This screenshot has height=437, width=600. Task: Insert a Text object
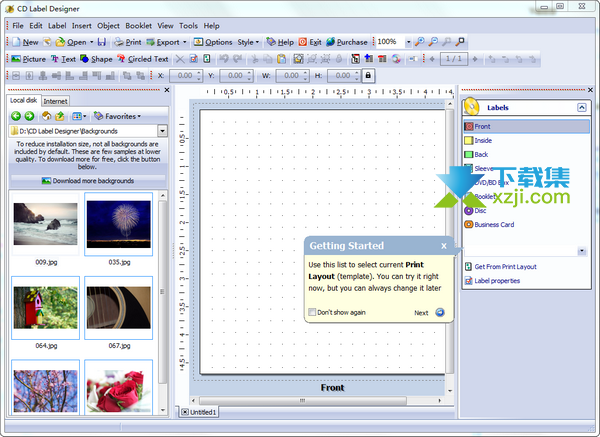(x=64, y=59)
